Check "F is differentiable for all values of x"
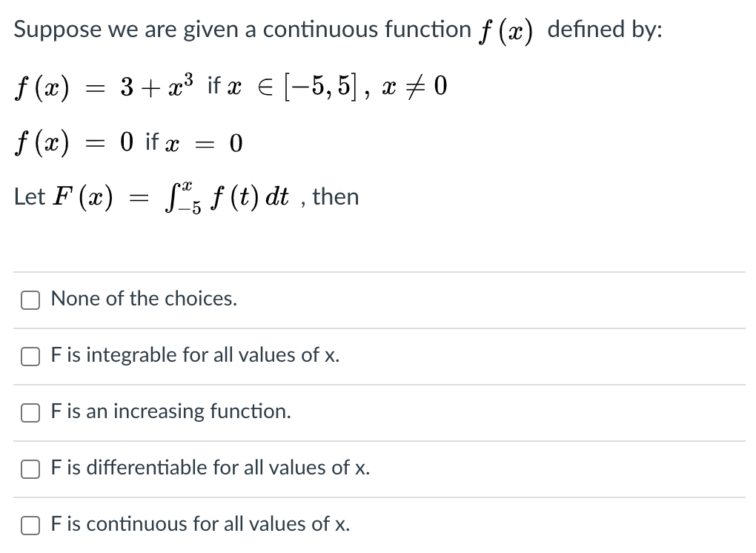This screenshot has width=756, height=553. (30, 468)
